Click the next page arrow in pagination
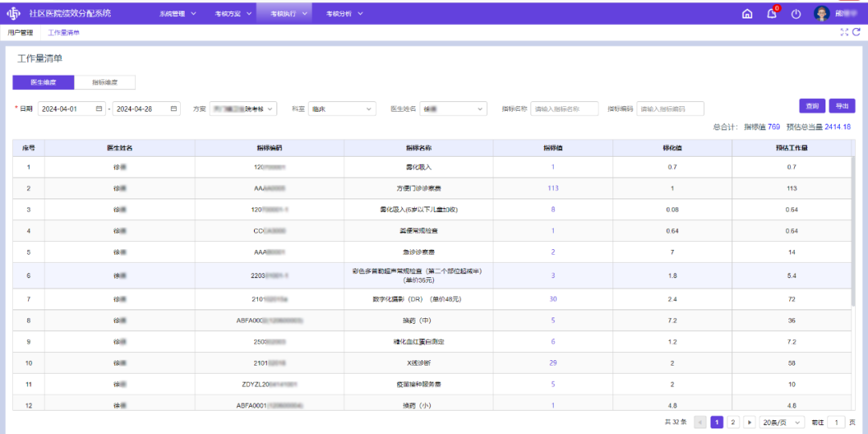 point(749,422)
